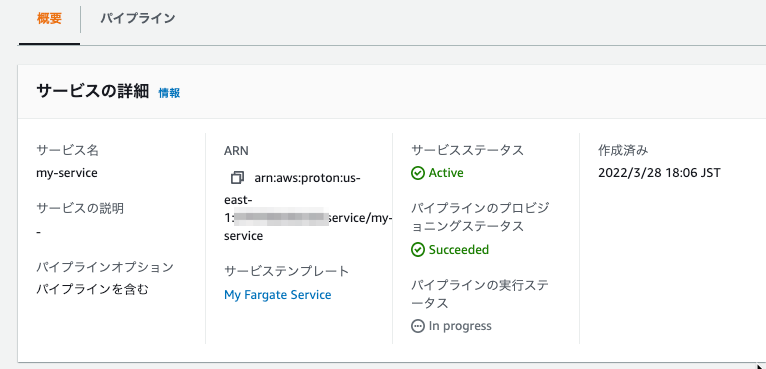This screenshot has width=766, height=369.
Task: Click the ARN value text
Action: click(308, 206)
